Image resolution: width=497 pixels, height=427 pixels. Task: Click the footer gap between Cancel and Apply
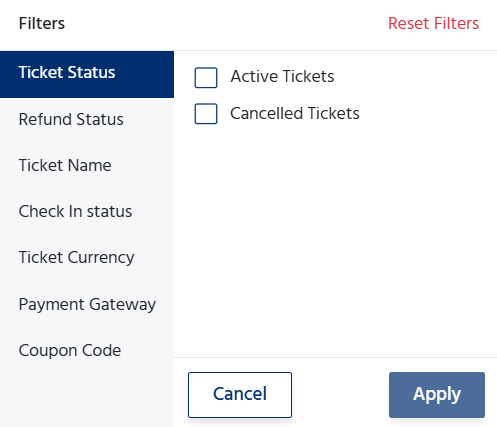[x=340, y=395]
